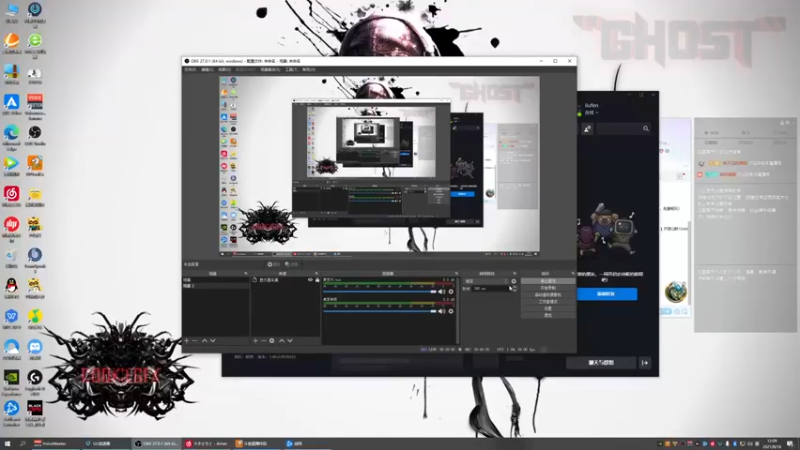Screen dimensions: 800x450
Task: Click the Studio Mode button in Controls
Action: coord(548,302)
